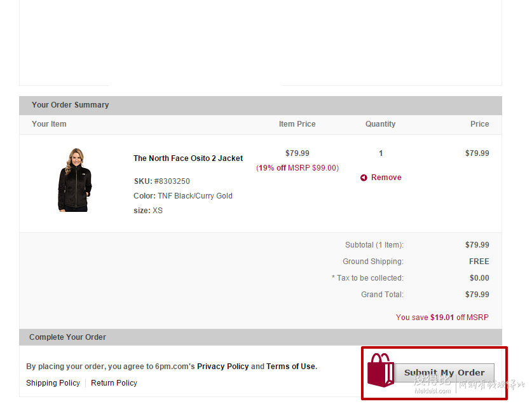This screenshot has width=532, height=406.
Task: Click the quantity value 1
Action: pos(381,153)
